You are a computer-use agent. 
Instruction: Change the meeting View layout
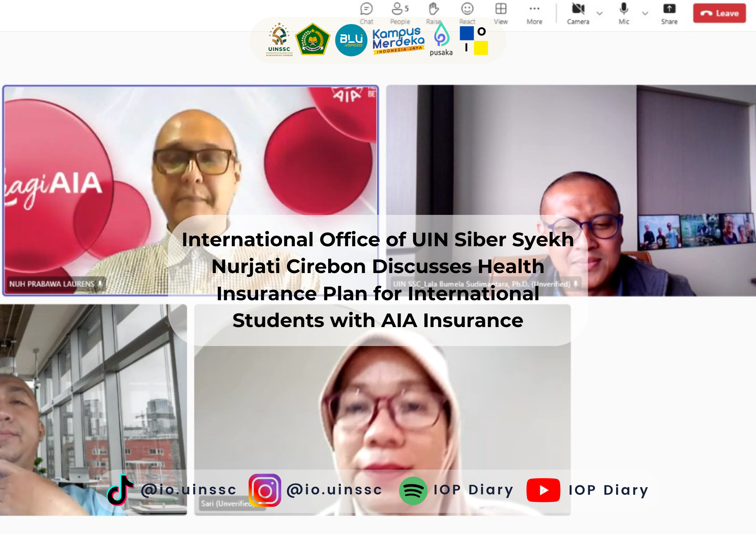501,13
